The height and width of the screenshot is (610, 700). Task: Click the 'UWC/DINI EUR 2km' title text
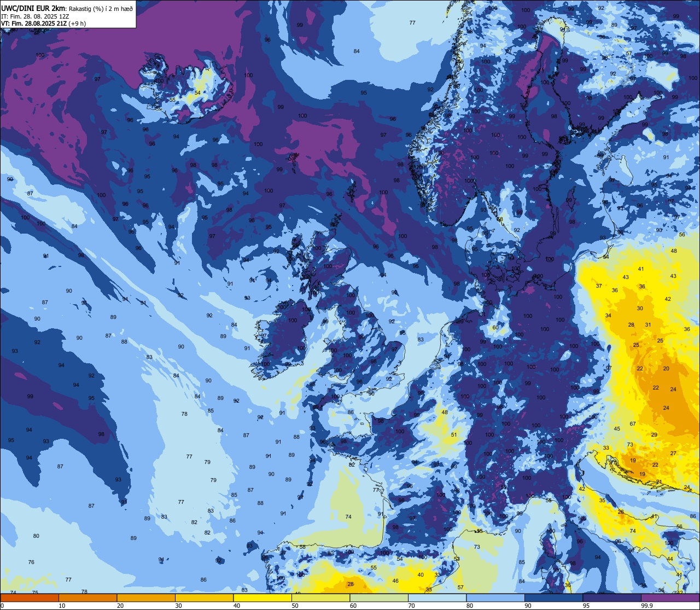click(x=33, y=8)
